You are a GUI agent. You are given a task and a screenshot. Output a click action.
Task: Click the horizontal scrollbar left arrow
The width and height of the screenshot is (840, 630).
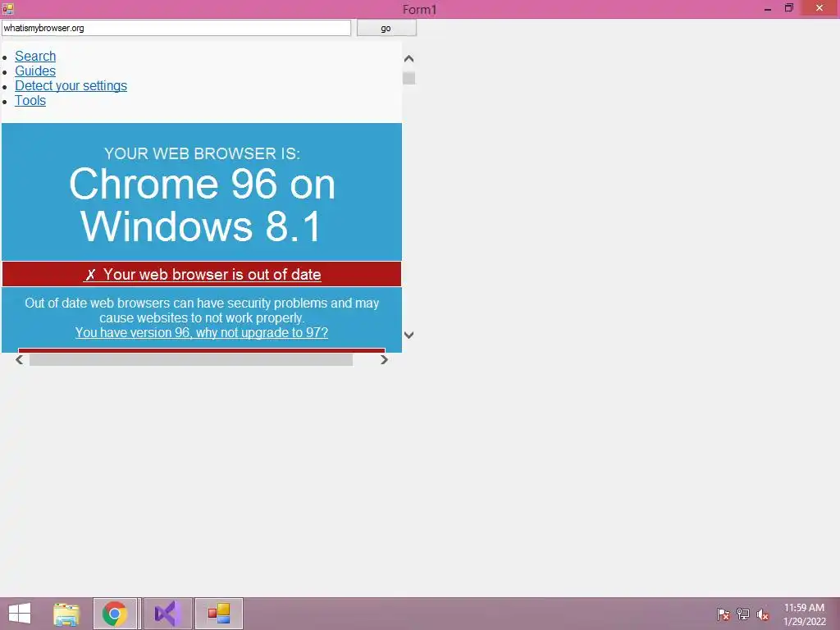point(20,360)
